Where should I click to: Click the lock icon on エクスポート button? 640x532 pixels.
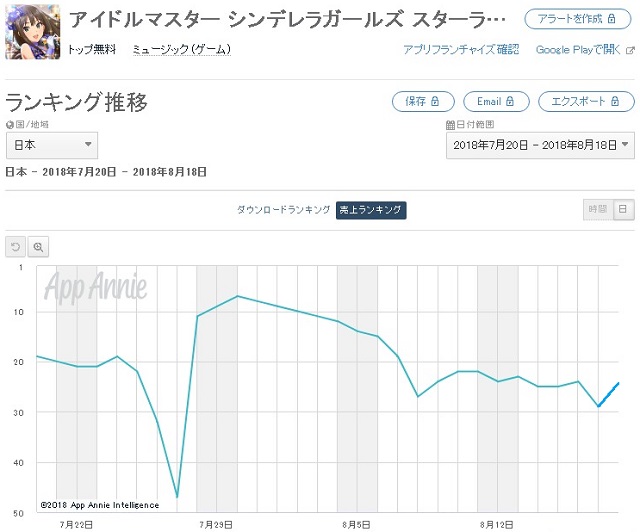(615, 101)
